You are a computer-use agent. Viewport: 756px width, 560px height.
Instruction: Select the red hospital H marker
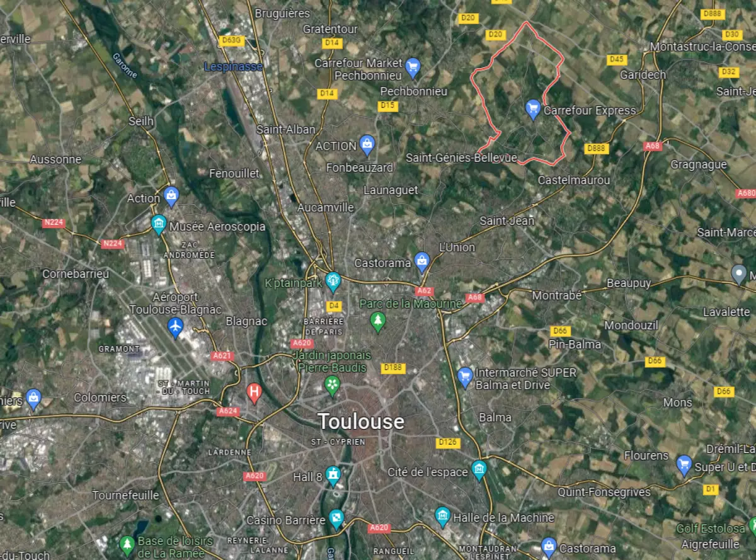(254, 393)
